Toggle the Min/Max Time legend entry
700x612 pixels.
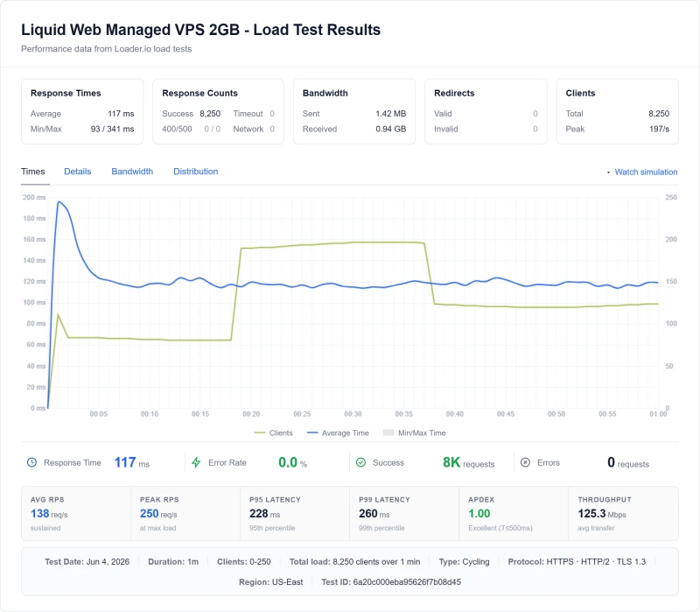[414, 433]
